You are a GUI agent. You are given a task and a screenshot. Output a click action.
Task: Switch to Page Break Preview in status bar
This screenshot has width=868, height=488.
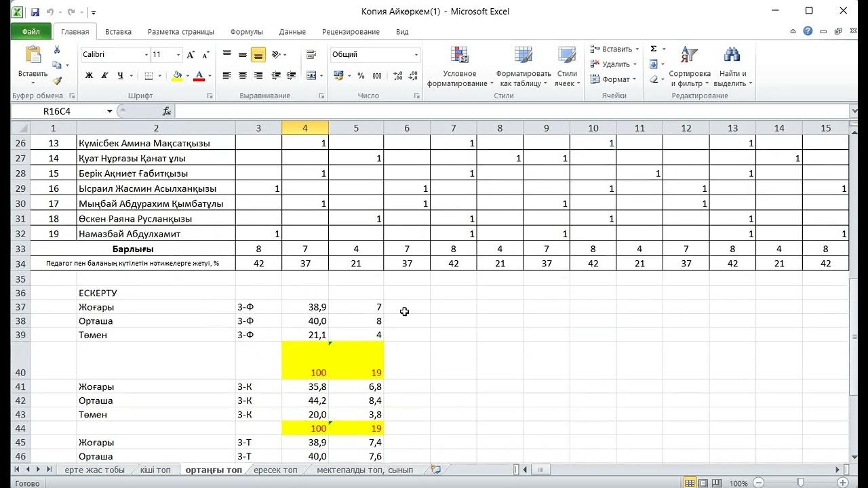click(x=718, y=483)
